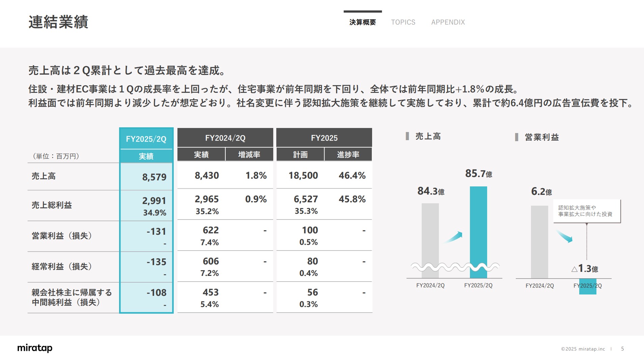Click the FY2025 plan column header

[324, 138]
